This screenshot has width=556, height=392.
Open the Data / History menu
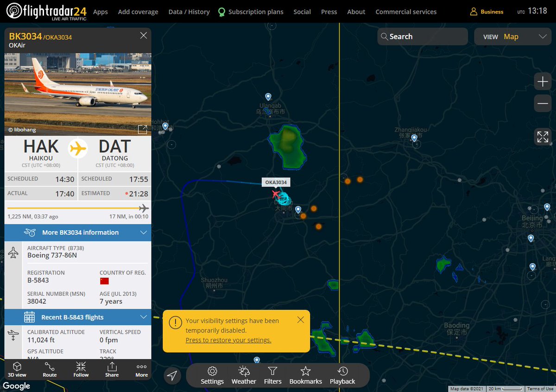click(x=189, y=12)
